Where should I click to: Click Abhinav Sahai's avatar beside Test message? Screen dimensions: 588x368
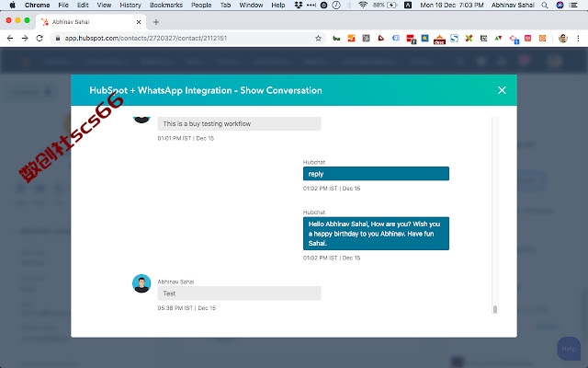pyautogui.click(x=141, y=283)
